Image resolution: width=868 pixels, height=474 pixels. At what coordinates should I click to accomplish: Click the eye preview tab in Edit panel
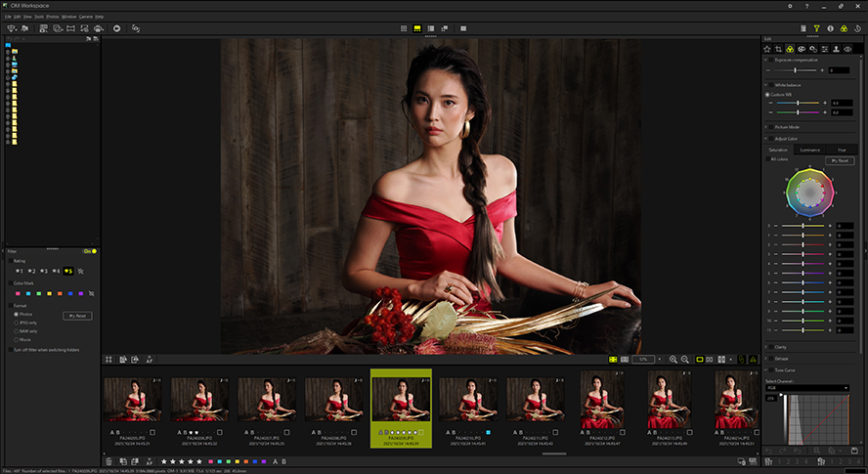click(847, 49)
